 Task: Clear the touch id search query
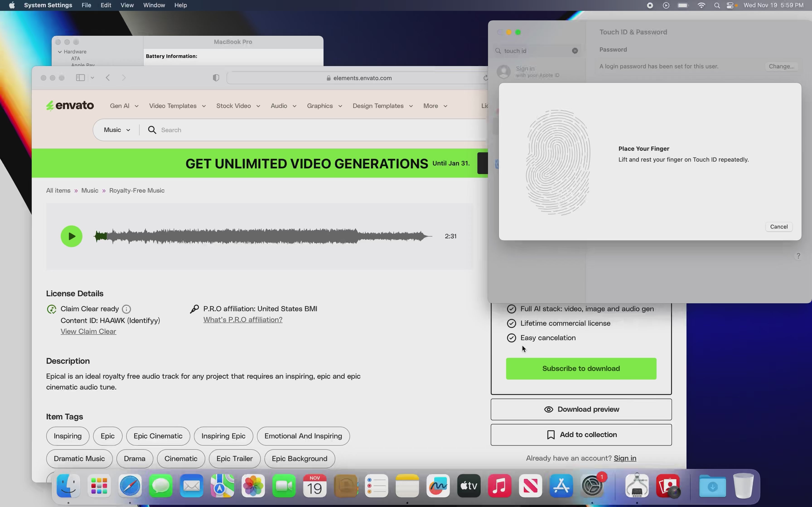coord(575,51)
